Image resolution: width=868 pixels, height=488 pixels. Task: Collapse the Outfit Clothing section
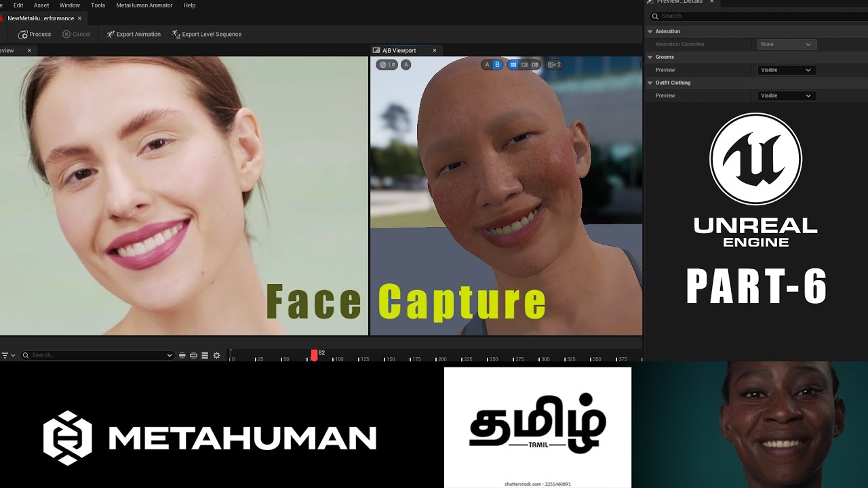pyautogui.click(x=650, y=83)
